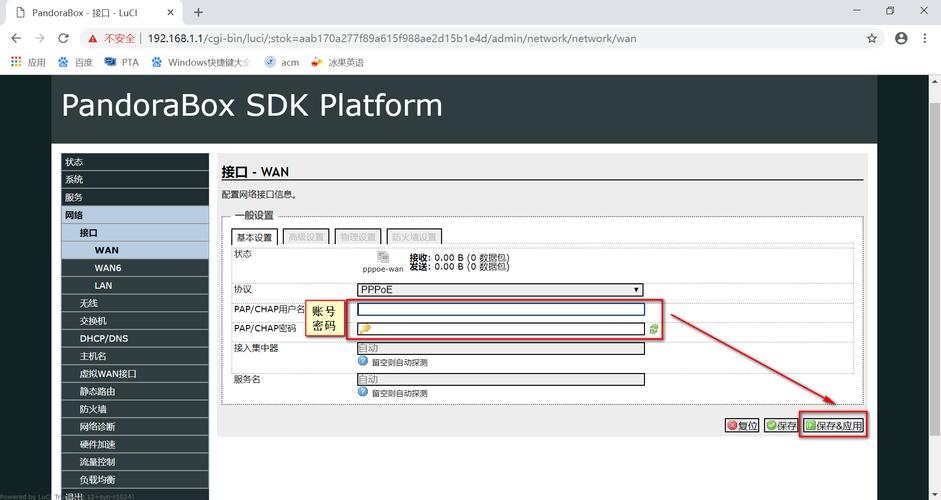Open the acm bookmark

281,62
